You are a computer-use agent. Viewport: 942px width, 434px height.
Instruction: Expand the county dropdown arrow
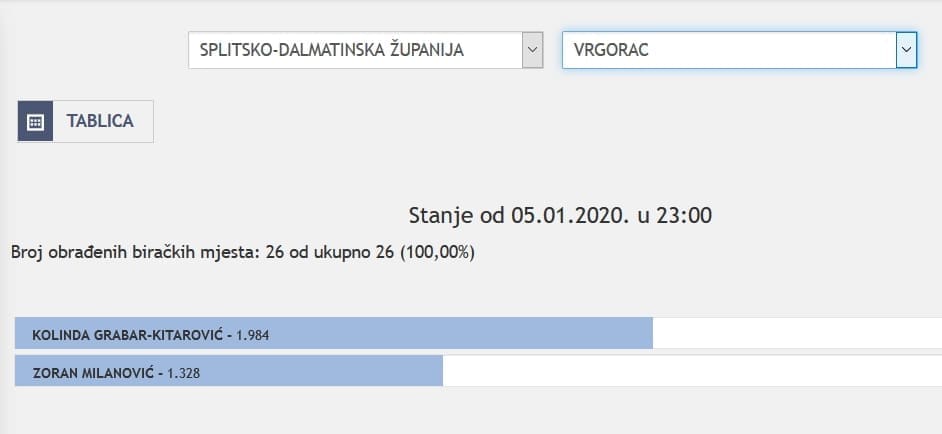[532, 50]
